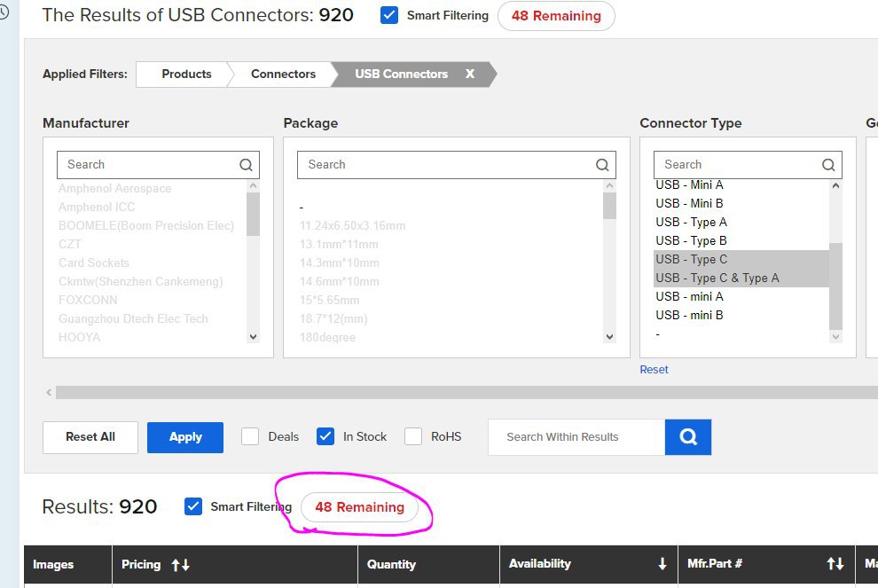Select Amphenol ICC manufacturer

[x=97, y=208]
